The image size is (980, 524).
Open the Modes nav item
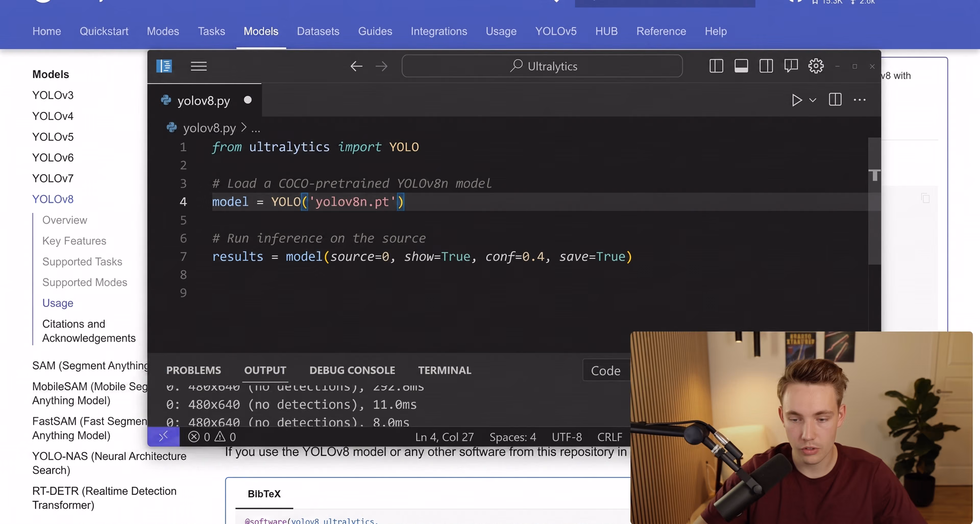pos(163,31)
